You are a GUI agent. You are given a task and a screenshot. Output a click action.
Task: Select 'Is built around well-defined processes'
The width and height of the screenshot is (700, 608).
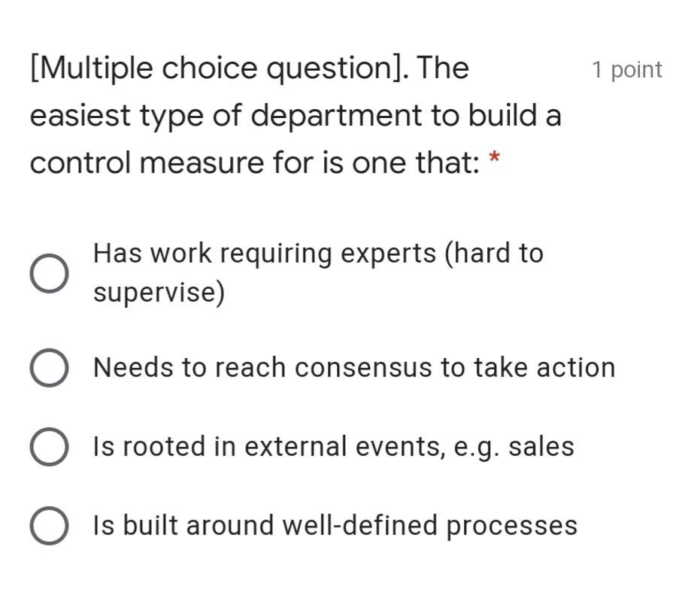click(x=335, y=525)
